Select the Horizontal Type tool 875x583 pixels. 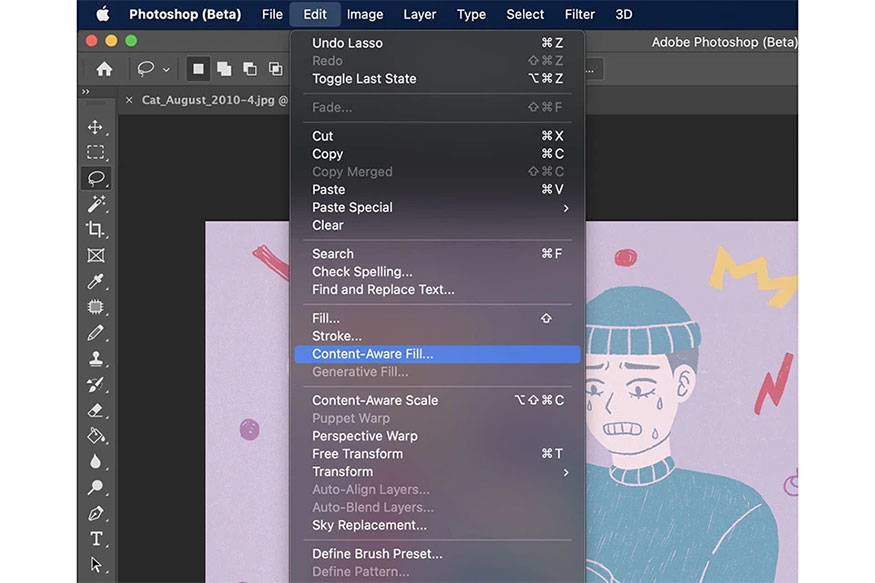point(95,539)
